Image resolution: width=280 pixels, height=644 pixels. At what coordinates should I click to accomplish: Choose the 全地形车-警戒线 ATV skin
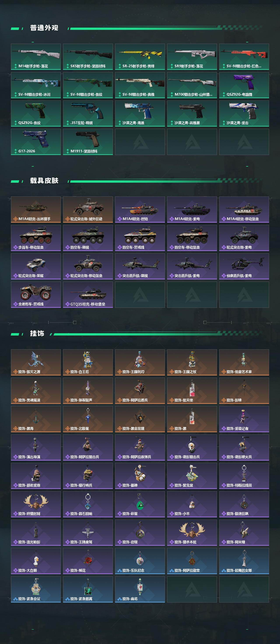click(36, 295)
